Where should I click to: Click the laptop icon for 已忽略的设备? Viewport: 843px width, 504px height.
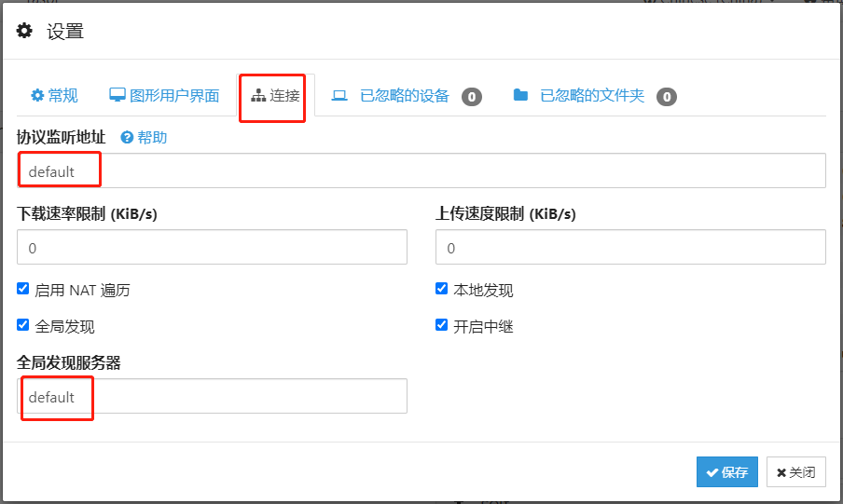click(x=339, y=95)
